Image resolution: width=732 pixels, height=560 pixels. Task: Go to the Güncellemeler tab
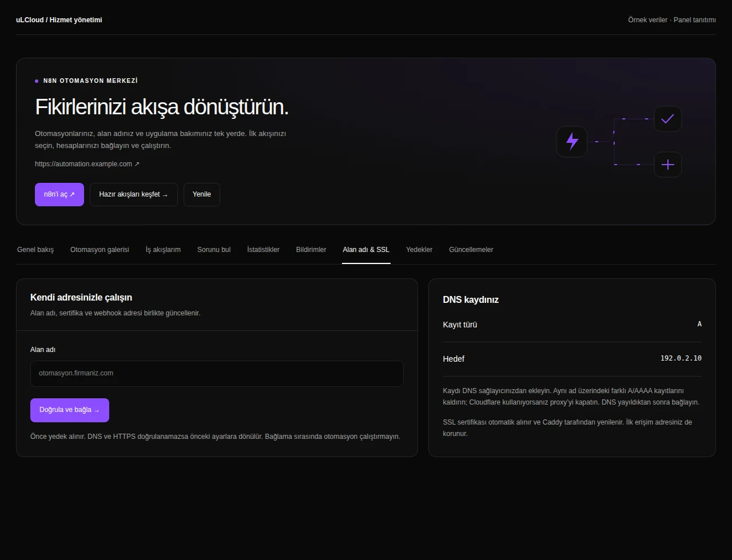click(471, 250)
